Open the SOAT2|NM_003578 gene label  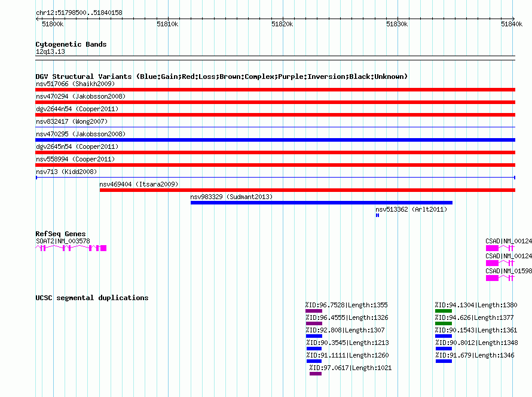pyautogui.click(x=63, y=241)
